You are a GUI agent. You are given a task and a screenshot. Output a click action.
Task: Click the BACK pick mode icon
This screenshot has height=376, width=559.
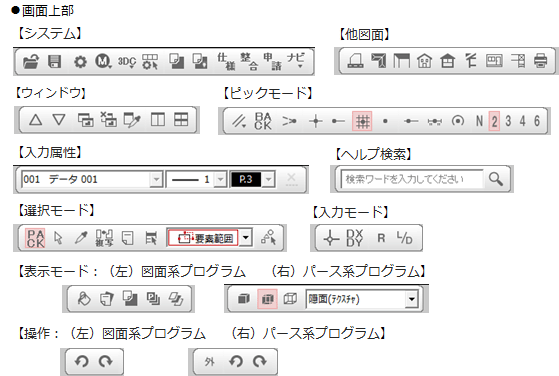click(263, 121)
